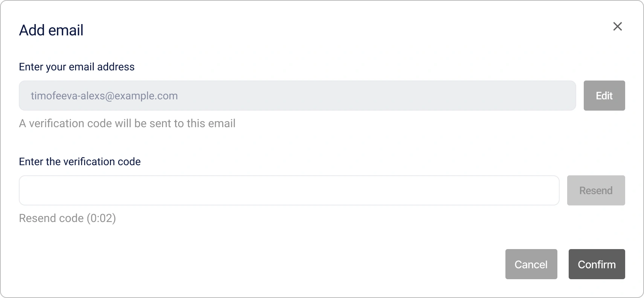Click inside the verification code input field

pyautogui.click(x=289, y=190)
